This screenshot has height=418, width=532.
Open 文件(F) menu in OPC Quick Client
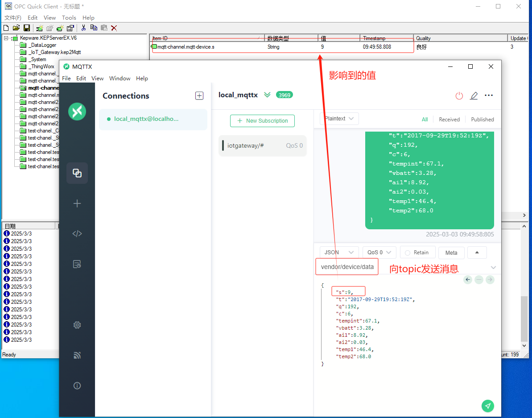pos(13,18)
